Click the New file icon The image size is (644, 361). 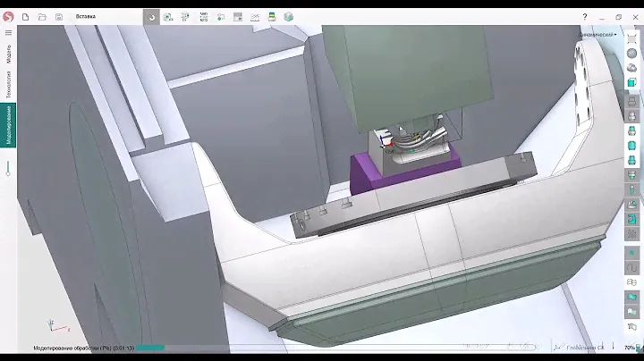coord(25,16)
